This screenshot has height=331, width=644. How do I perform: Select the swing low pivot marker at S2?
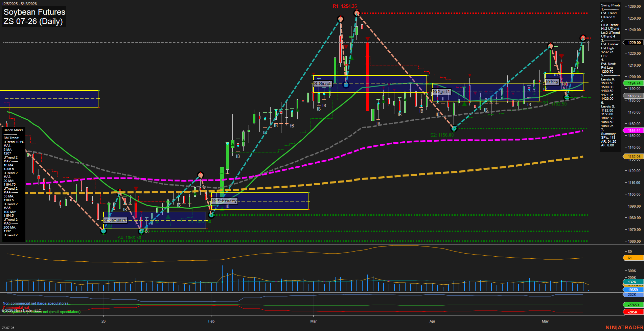[x=454, y=128]
